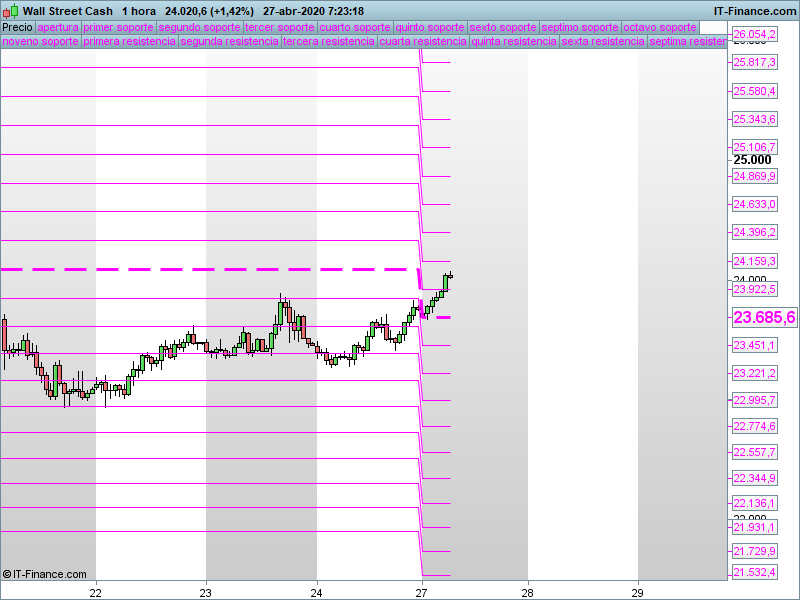800x600 pixels.
Task: Select the segundo soporte legend label
Action: coord(199,27)
